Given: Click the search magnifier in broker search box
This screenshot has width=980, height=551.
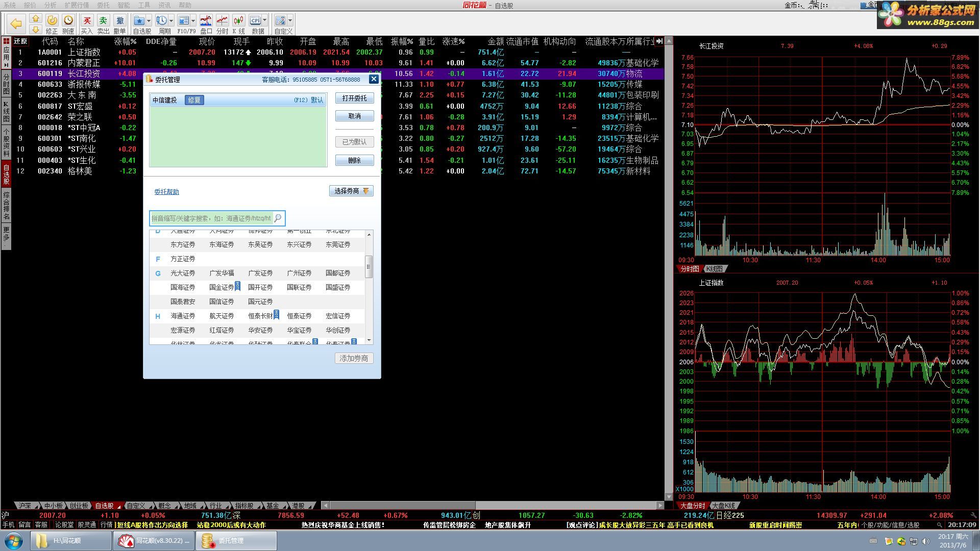Looking at the screenshot, I should (x=278, y=218).
